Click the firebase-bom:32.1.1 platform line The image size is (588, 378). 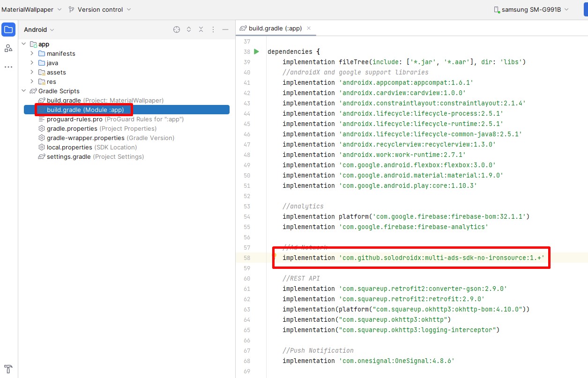pos(406,216)
